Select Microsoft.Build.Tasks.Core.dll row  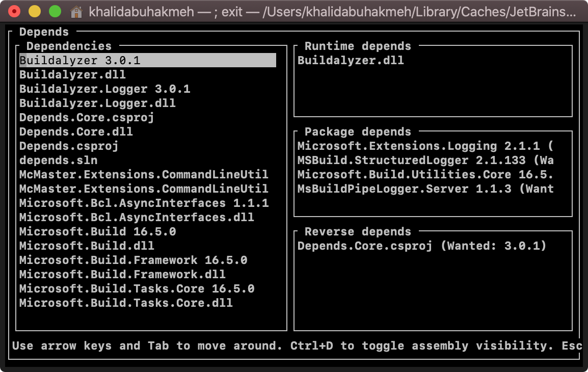pos(126,303)
